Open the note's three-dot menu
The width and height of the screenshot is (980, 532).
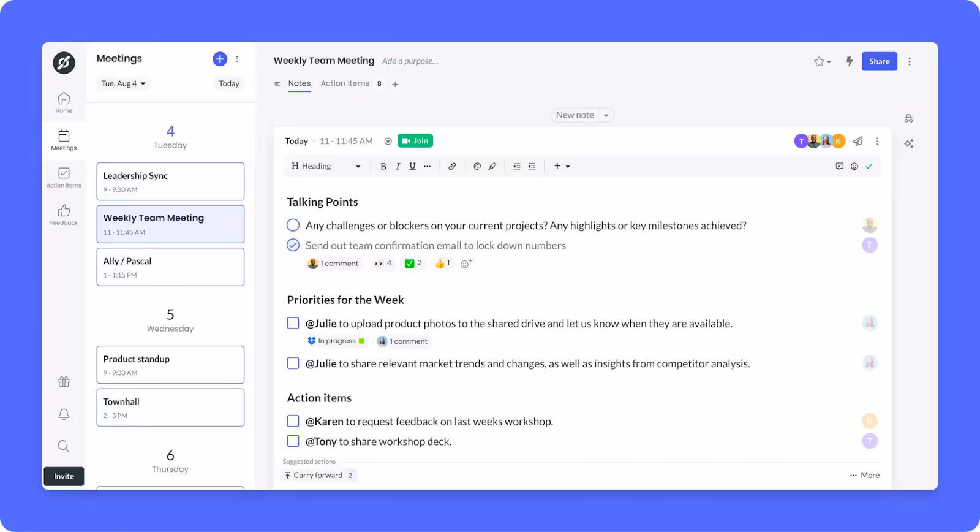[877, 141]
